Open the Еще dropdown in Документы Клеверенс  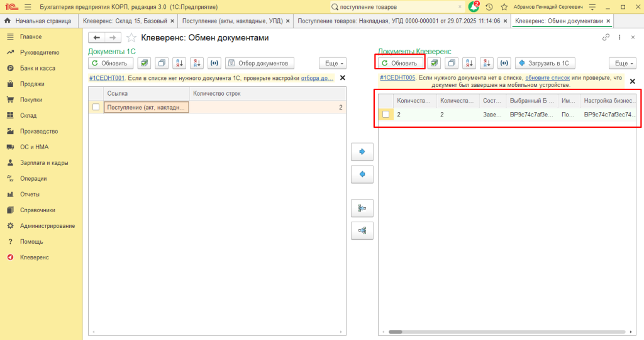[x=621, y=63]
